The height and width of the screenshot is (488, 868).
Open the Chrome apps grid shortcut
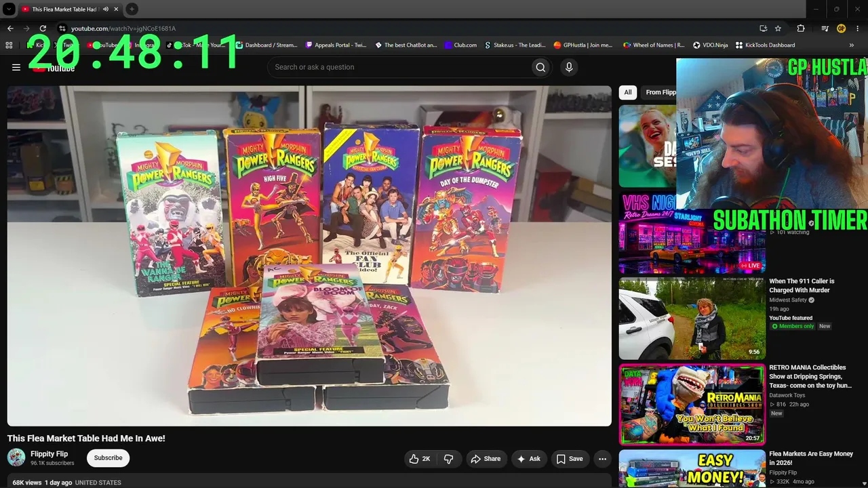pos(9,45)
